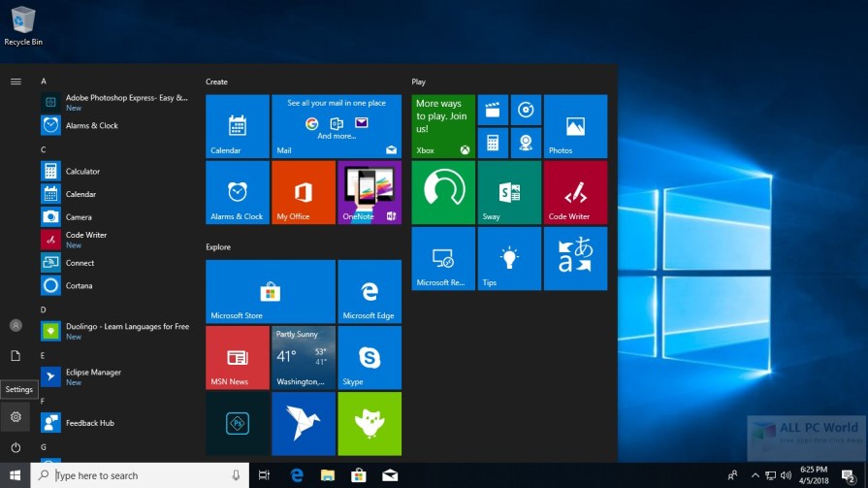Screen dimensions: 868x488
Task: Open the Translator tile
Action: tap(576, 259)
